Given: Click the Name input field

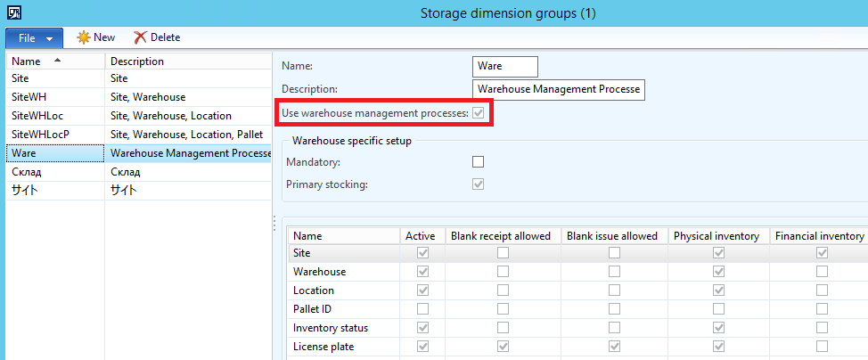Looking at the screenshot, I should click(x=504, y=67).
